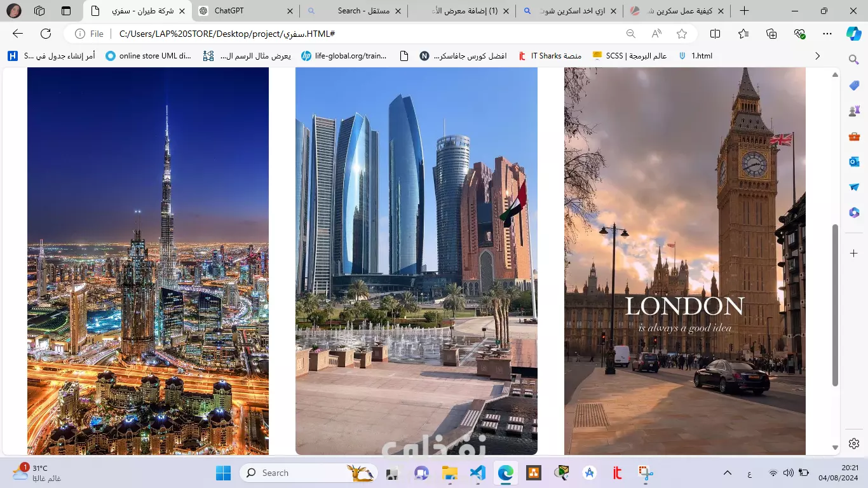Image resolution: width=868 pixels, height=488 pixels.
Task: Show hidden system tray icons chevron
Action: (728, 473)
